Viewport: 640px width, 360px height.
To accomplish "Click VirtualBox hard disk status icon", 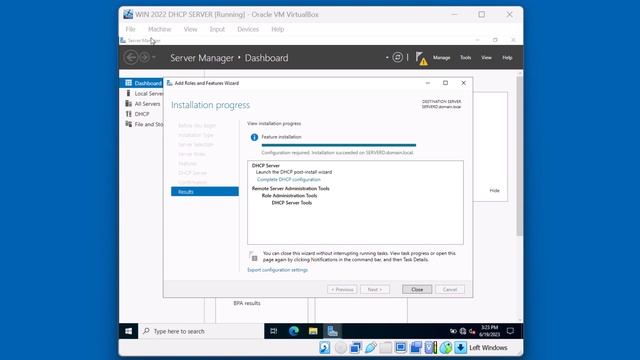I will tap(324, 348).
